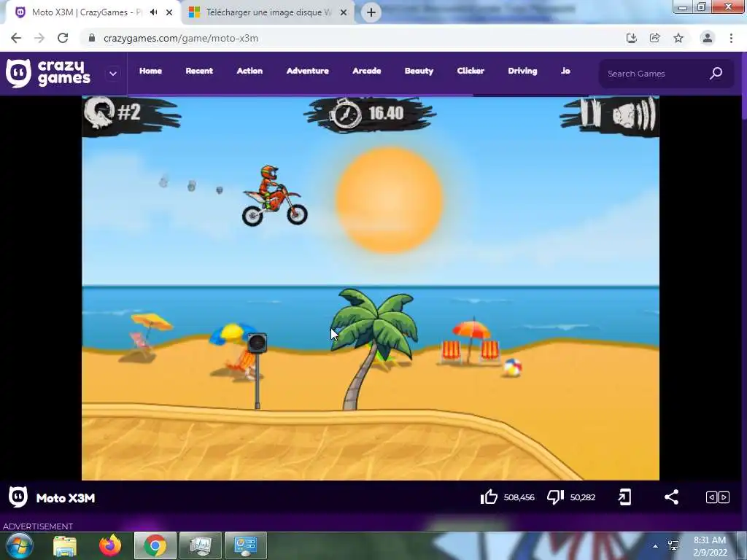This screenshot has width=747, height=560.
Task: Restart level with the #2 restart icon
Action: (99, 112)
